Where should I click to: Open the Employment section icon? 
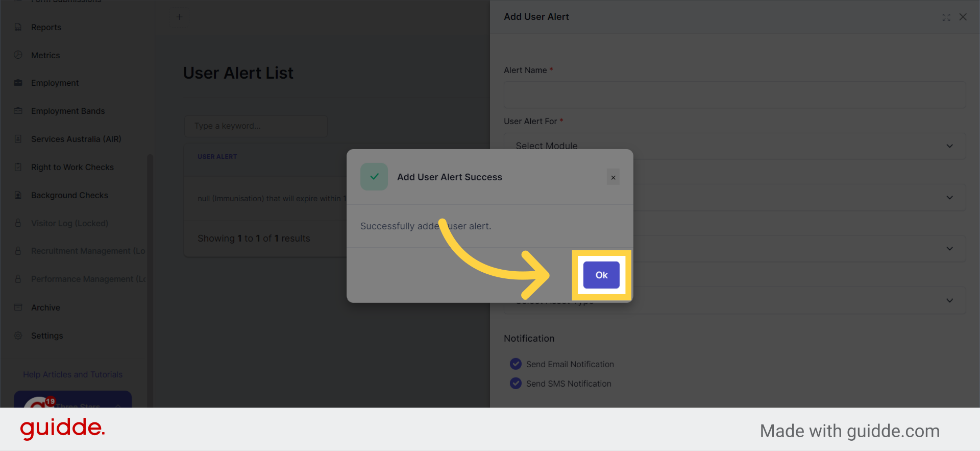(x=18, y=83)
